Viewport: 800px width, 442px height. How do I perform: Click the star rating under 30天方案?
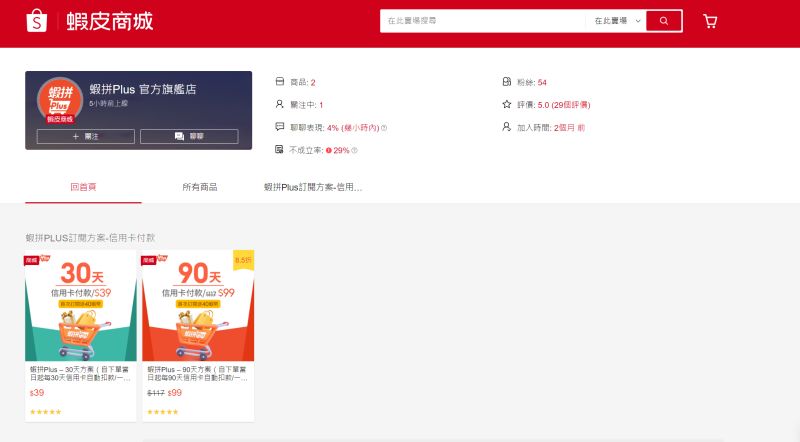coord(45,412)
